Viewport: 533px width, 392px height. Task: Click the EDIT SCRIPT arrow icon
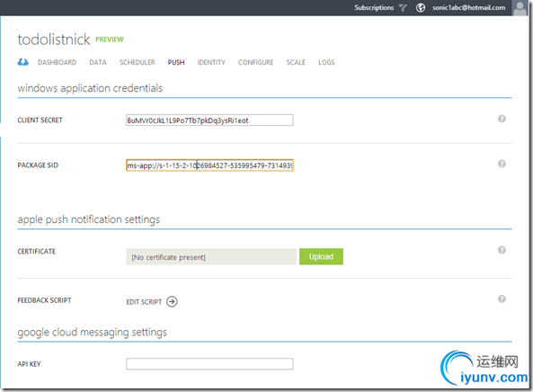click(x=172, y=301)
